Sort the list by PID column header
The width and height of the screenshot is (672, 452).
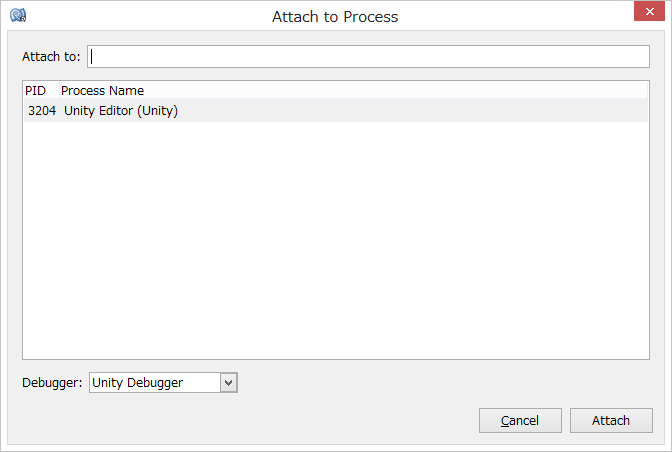pyautogui.click(x=35, y=91)
